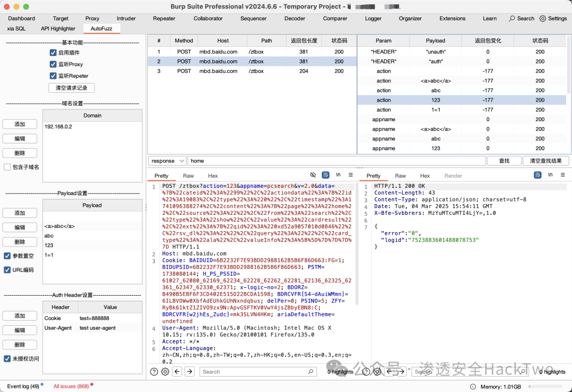Open response editor hamburger menu
572x392 pixels.
coord(562,175)
